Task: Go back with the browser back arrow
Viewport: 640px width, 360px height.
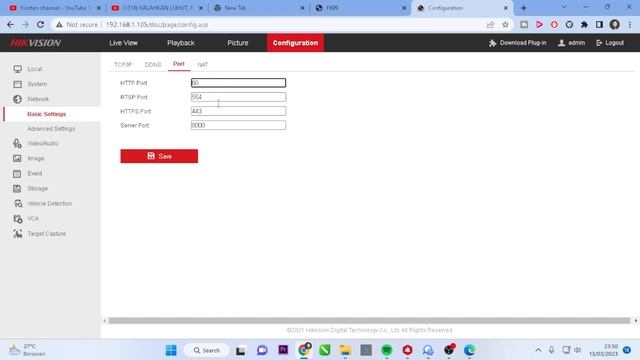Action: (10, 24)
